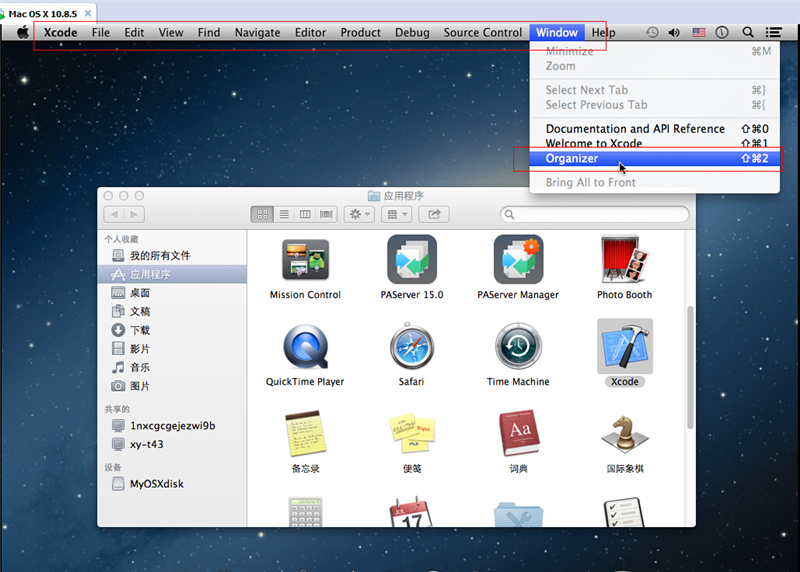Go back in Finder
Viewport: 800px width, 572px height.
click(x=114, y=214)
